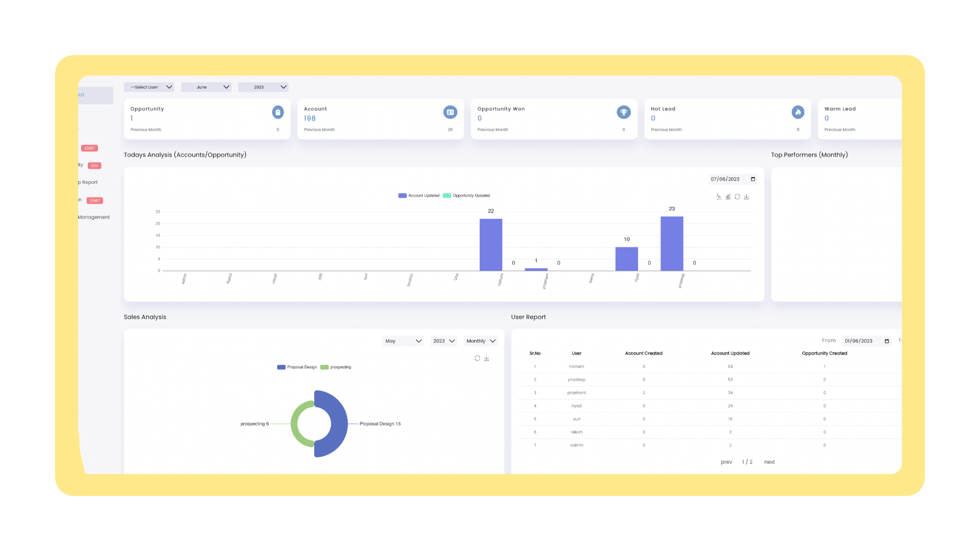Switch the analysis chart to bar view
The image size is (980, 551).
pyautogui.click(x=727, y=196)
